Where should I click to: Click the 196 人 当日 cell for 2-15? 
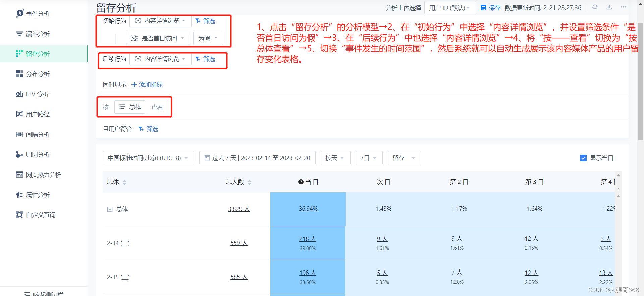click(x=308, y=273)
